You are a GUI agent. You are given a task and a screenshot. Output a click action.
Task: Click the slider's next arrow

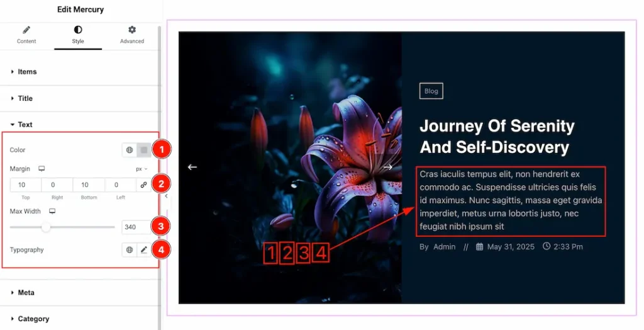(x=388, y=167)
